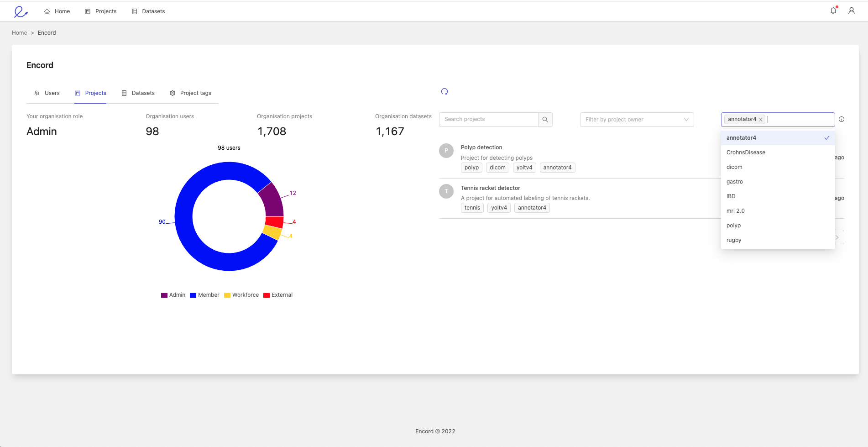This screenshot has height=447, width=868.
Task: Select the Projects tab
Action: pyautogui.click(x=90, y=93)
